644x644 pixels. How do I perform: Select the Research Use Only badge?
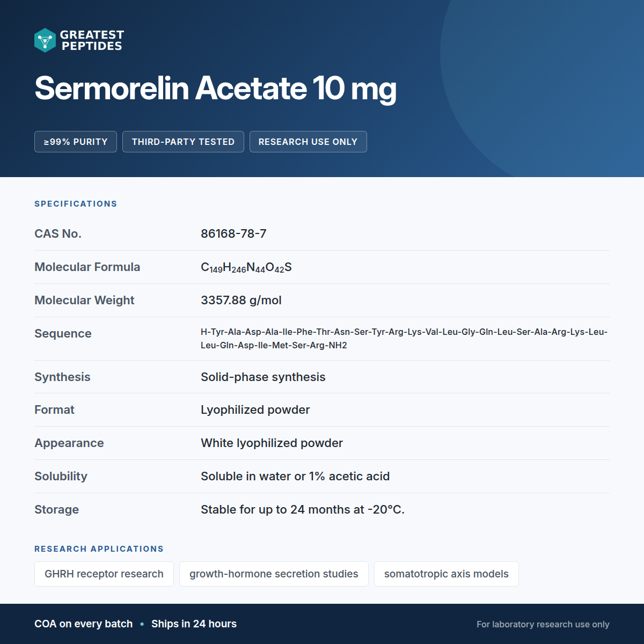pyautogui.click(x=308, y=142)
